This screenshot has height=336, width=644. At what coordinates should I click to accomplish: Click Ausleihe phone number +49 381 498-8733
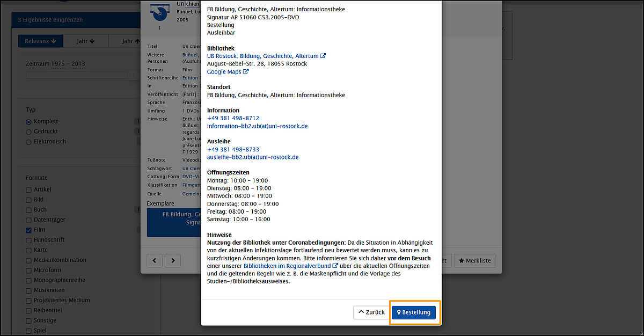click(233, 149)
